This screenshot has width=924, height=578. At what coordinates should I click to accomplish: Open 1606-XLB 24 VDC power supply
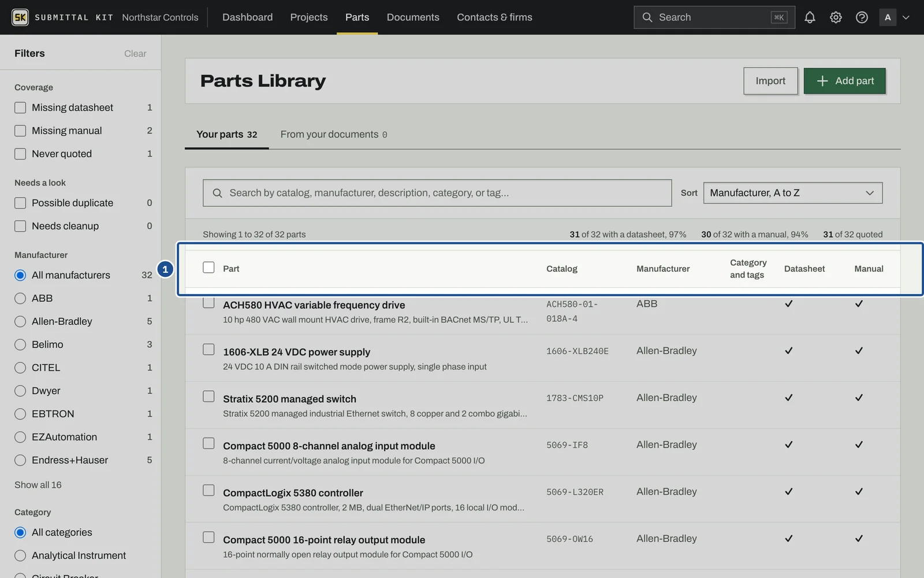(296, 352)
